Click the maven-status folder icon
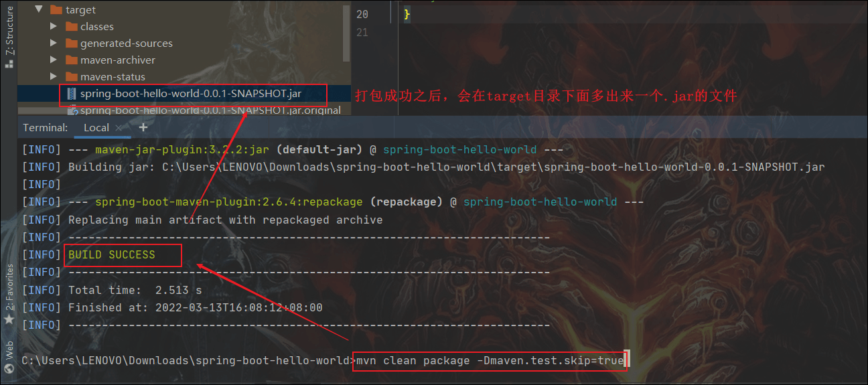Viewport: 868px width, 385px height. (71, 76)
